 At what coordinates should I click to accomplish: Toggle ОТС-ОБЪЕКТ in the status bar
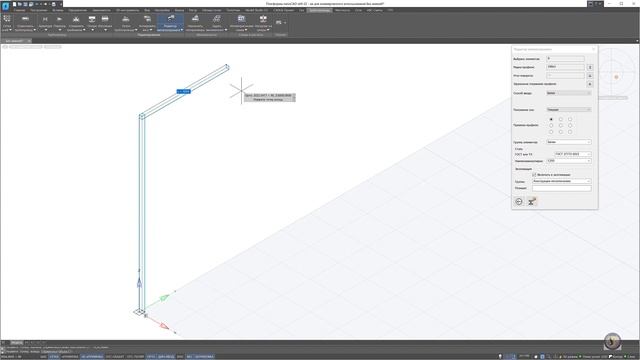[x=114, y=357]
